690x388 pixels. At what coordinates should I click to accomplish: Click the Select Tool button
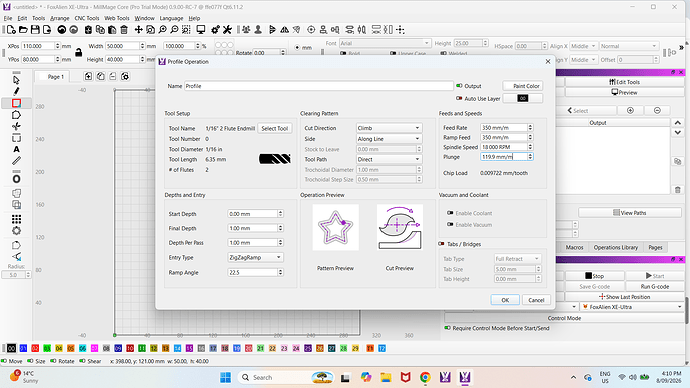(275, 128)
